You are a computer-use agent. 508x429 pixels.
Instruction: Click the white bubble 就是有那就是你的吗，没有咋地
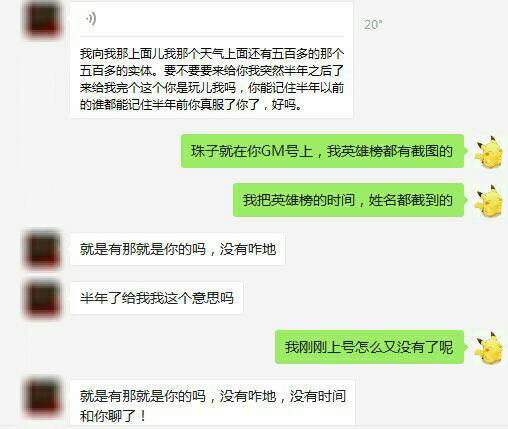click(178, 249)
